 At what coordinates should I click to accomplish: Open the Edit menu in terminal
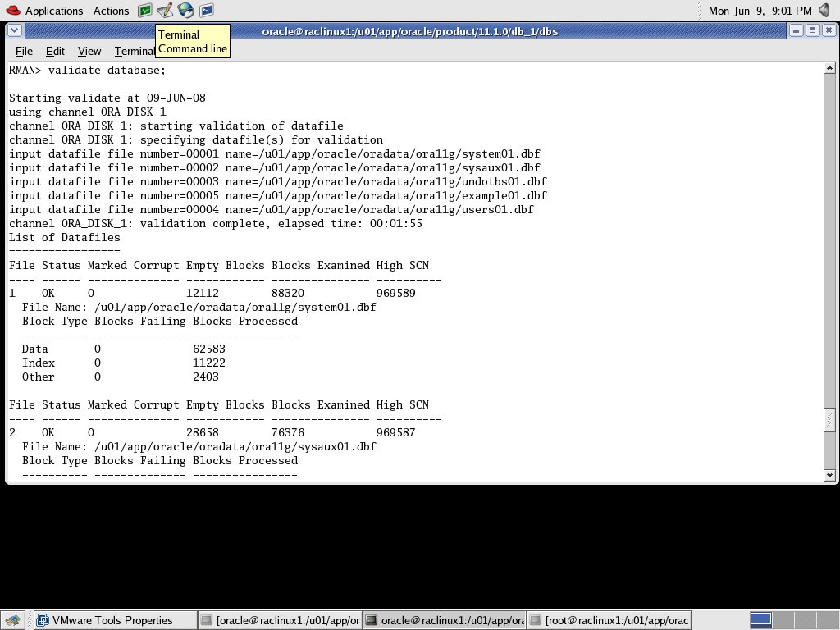click(x=55, y=52)
